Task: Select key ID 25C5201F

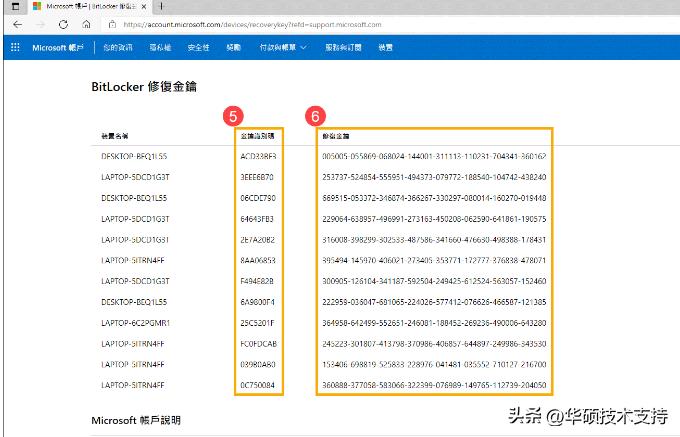Action: pos(257,323)
